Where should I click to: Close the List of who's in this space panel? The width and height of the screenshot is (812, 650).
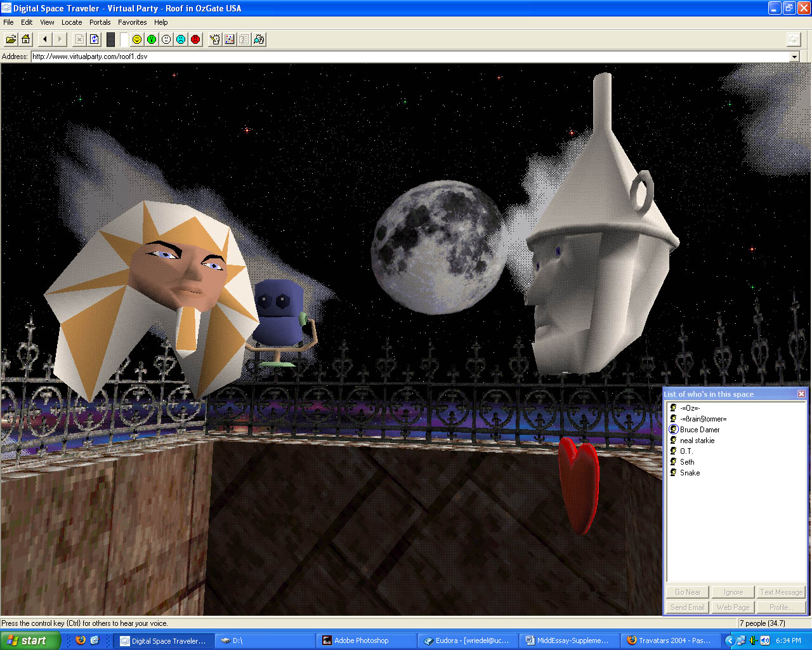tap(801, 394)
